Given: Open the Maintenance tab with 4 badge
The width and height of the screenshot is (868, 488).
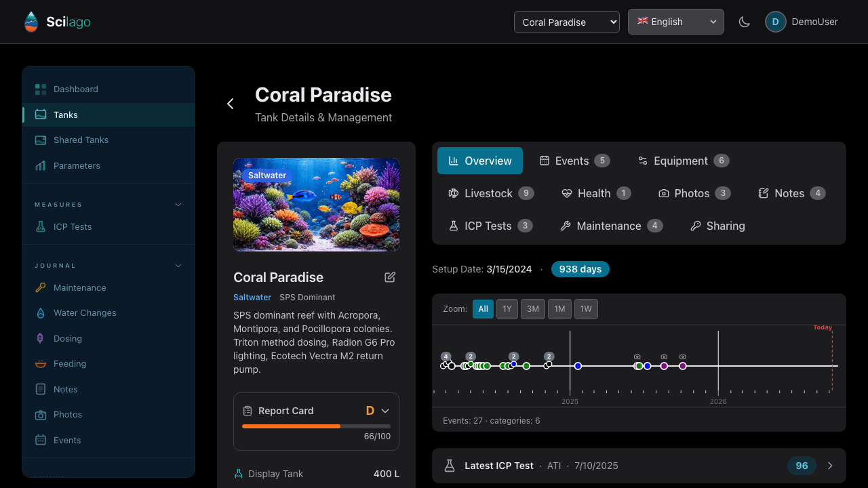Looking at the screenshot, I should (x=612, y=226).
